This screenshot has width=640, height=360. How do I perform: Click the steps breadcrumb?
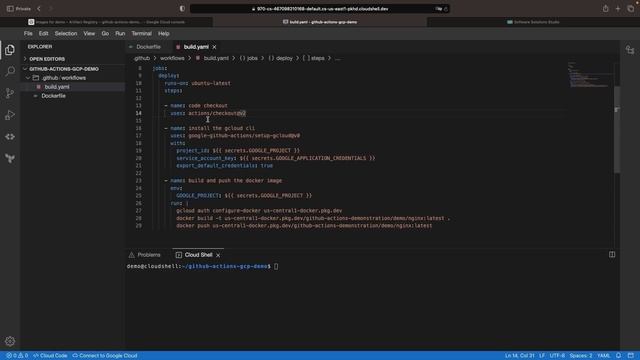click(x=313, y=58)
